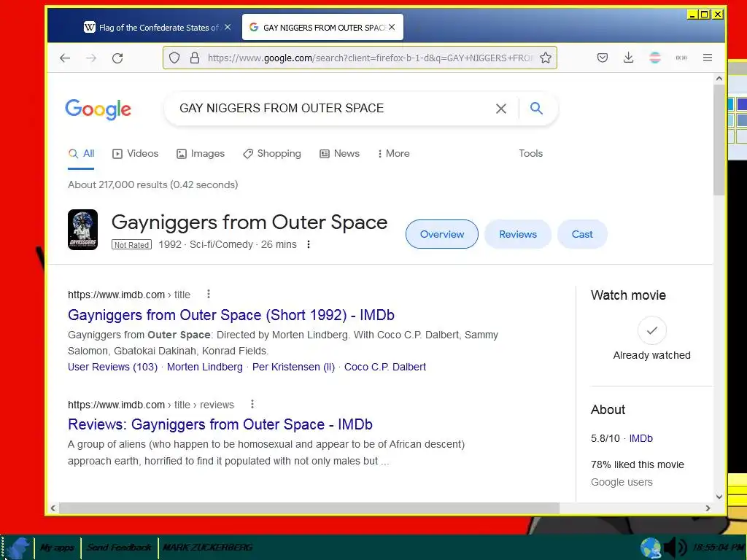Open the IMDb '(Short 1992)' result title
This screenshot has height=560, width=747.
click(x=231, y=315)
